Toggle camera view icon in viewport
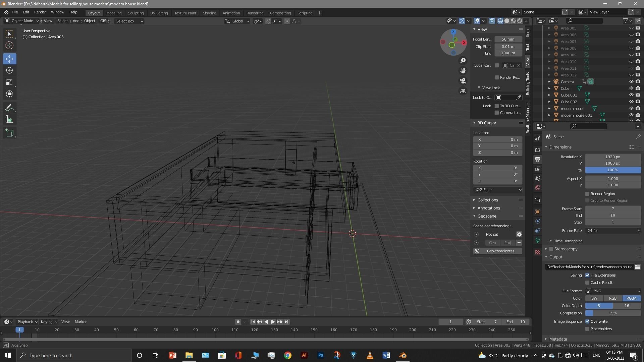This screenshot has height=362, width=644. pyautogui.click(x=463, y=81)
